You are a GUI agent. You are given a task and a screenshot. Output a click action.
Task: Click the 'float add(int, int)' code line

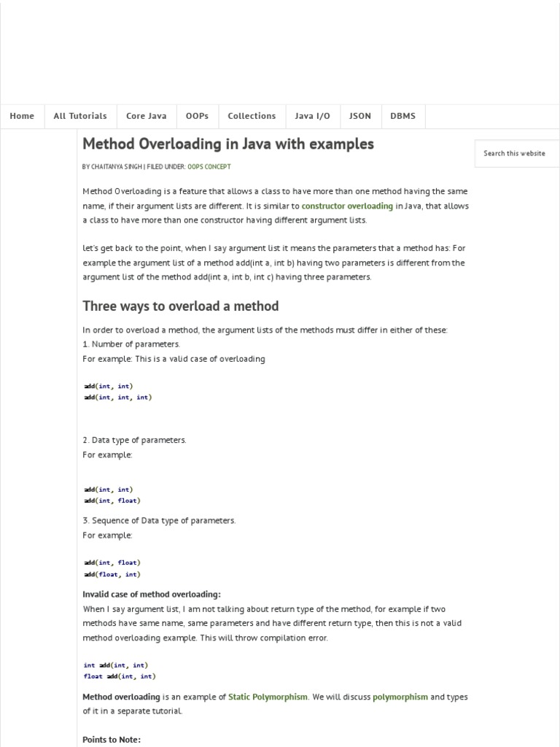tap(118, 676)
